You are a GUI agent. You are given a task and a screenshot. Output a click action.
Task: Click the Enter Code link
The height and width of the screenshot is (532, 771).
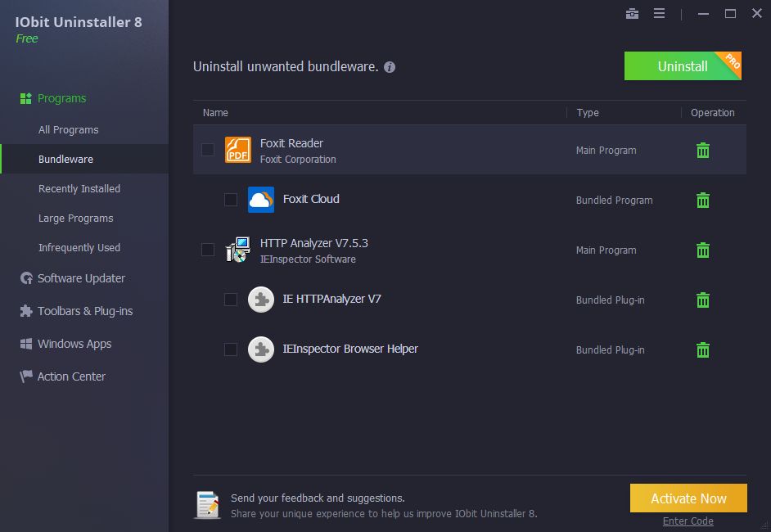[688, 521]
